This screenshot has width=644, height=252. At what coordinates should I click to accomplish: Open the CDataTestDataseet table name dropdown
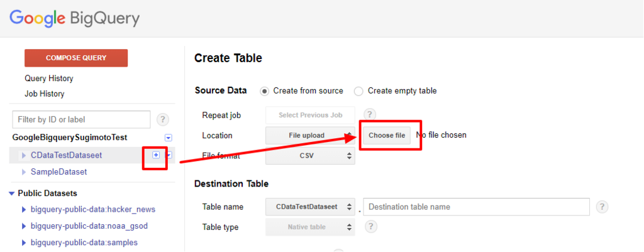pyautogui.click(x=311, y=207)
